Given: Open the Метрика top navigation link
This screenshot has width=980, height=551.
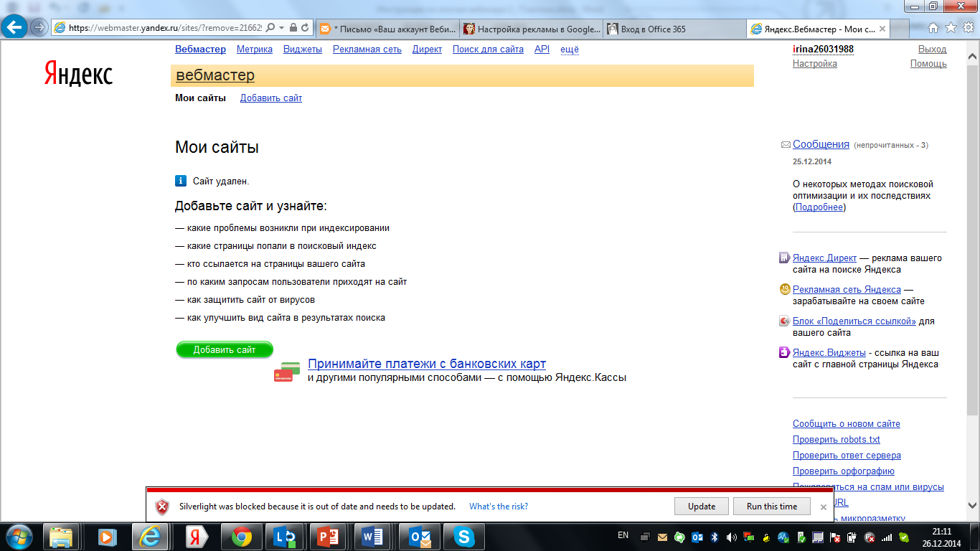Looking at the screenshot, I should coord(255,50).
